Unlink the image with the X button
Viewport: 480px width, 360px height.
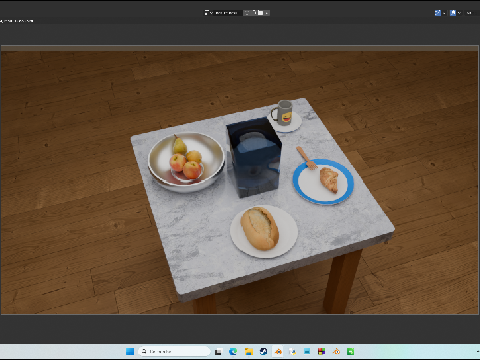(x=267, y=13)
